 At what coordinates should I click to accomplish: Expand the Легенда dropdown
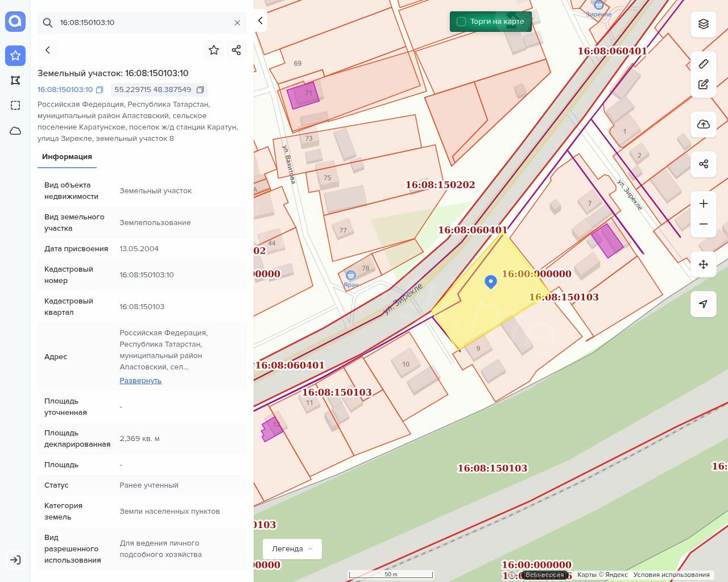tap(292, 548)
